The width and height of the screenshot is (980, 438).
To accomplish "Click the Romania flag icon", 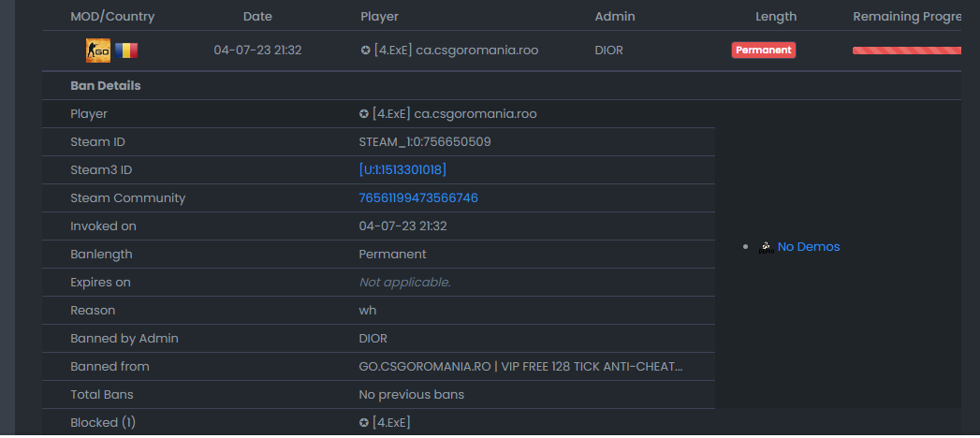I will 126,51.
